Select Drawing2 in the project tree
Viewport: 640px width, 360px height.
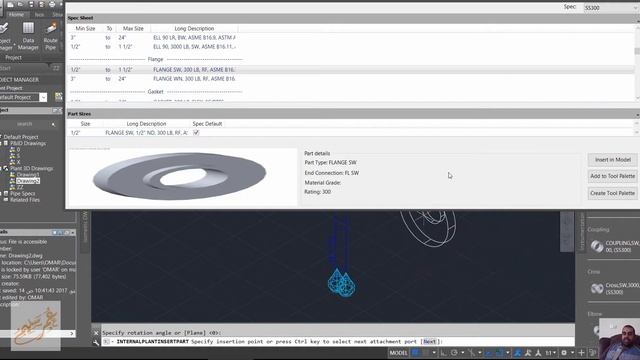pyautogui.click(x=28, y=181)
